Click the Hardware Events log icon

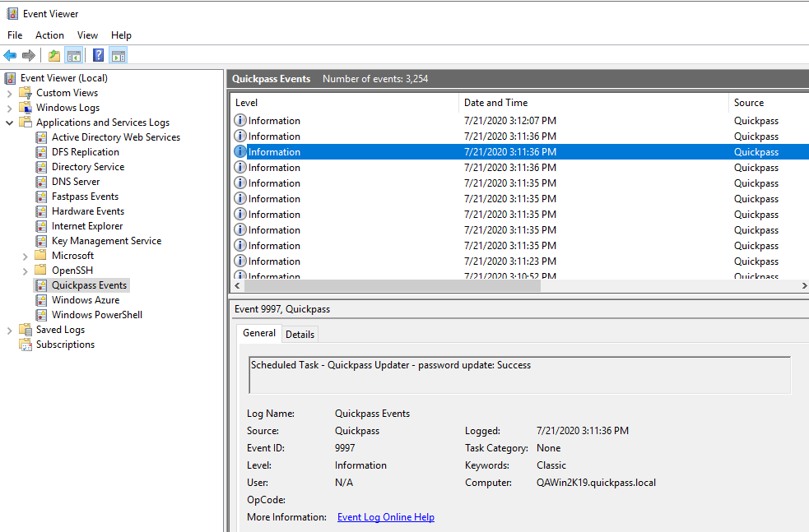point(41,211)
